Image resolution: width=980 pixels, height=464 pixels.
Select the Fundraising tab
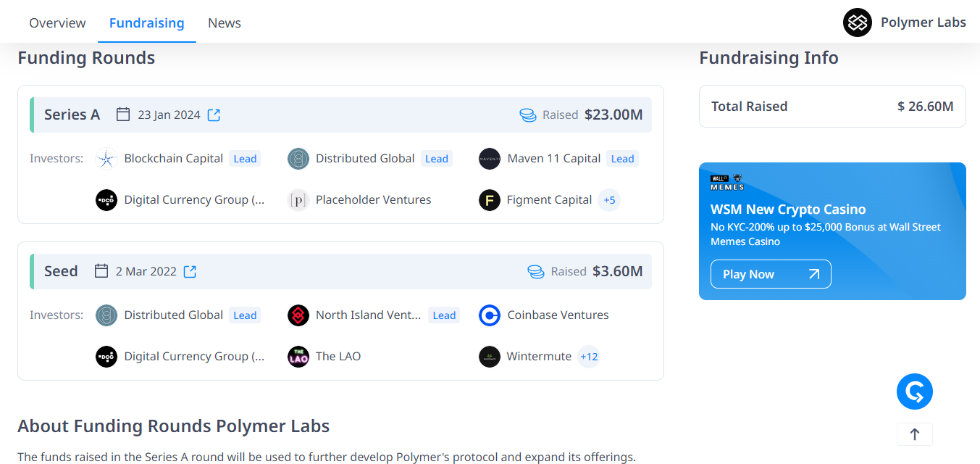coord(147,23)
